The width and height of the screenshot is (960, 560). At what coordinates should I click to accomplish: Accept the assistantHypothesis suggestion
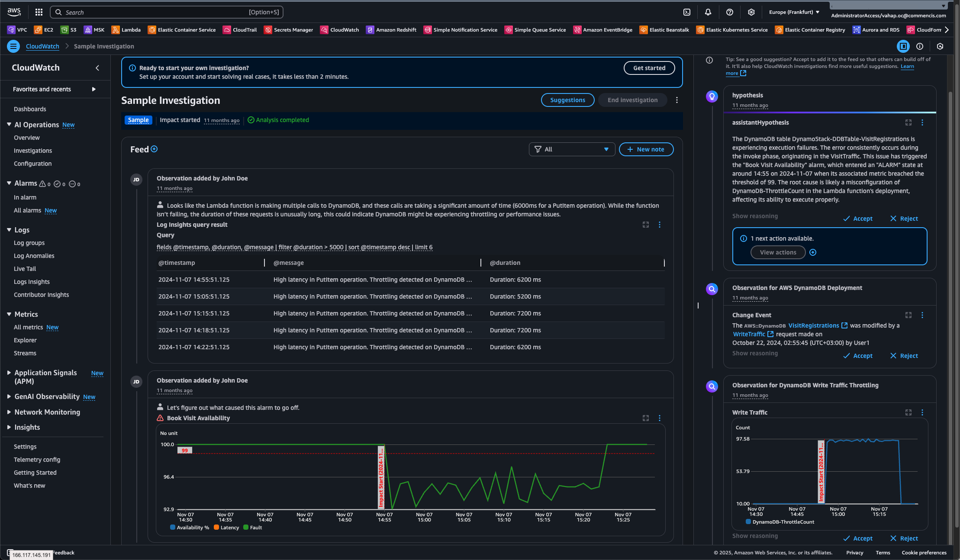click(858, 219)
